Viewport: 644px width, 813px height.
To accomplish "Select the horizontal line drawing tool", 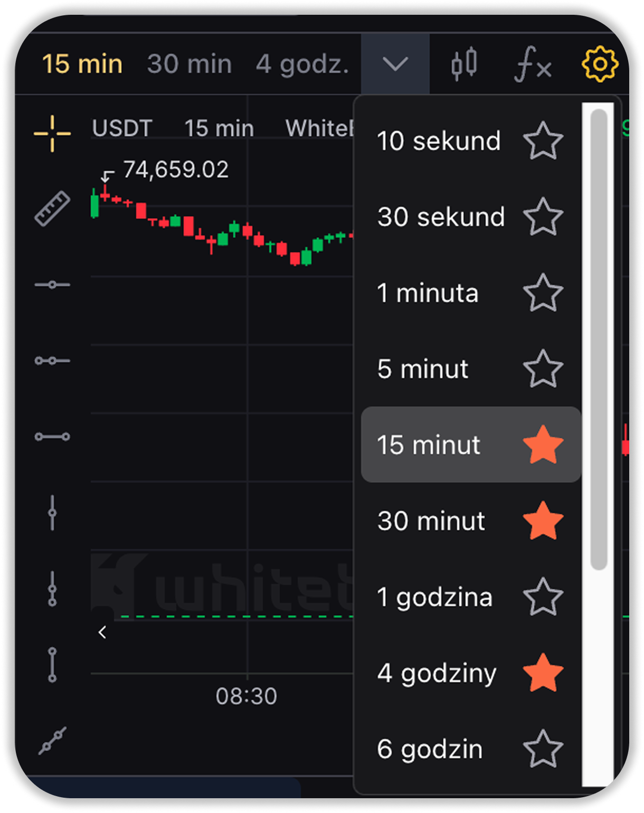I will tap(52, 285).
